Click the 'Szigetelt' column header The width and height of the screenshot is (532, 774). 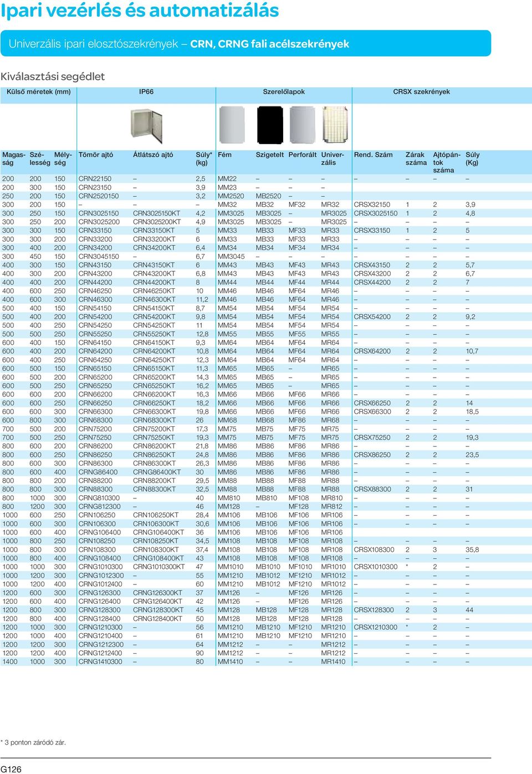coord(270,155)
